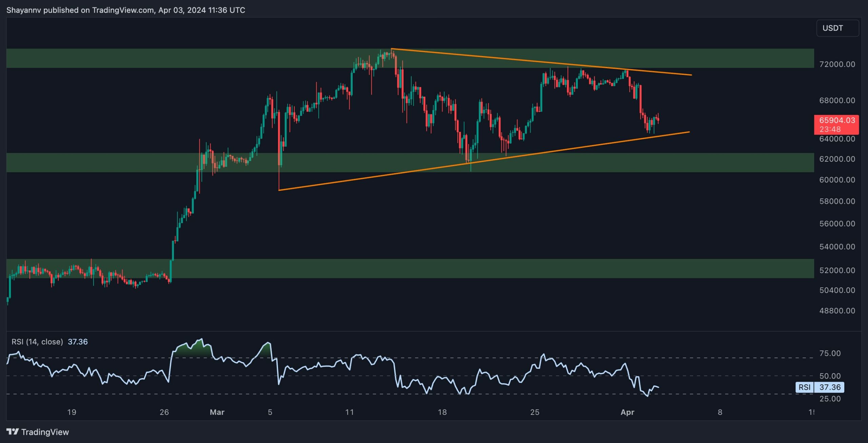The width and height of the screenshot is (868, 443).
Task: Click the current price label 65904.03
Action: pos(836,120)
